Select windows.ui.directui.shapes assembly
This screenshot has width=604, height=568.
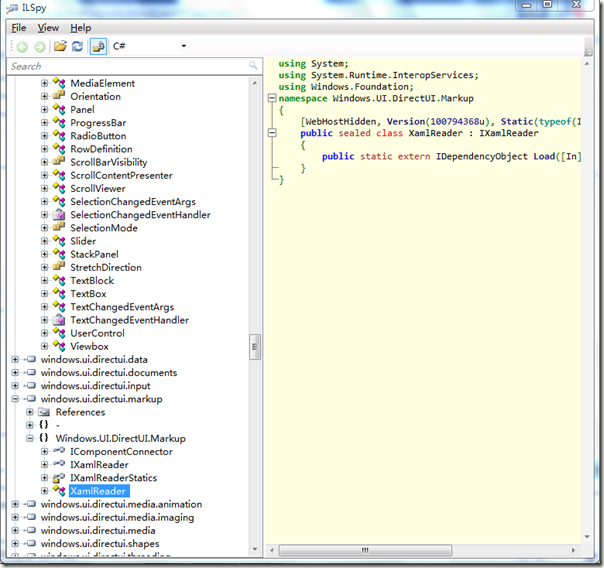tap(100, 543)
